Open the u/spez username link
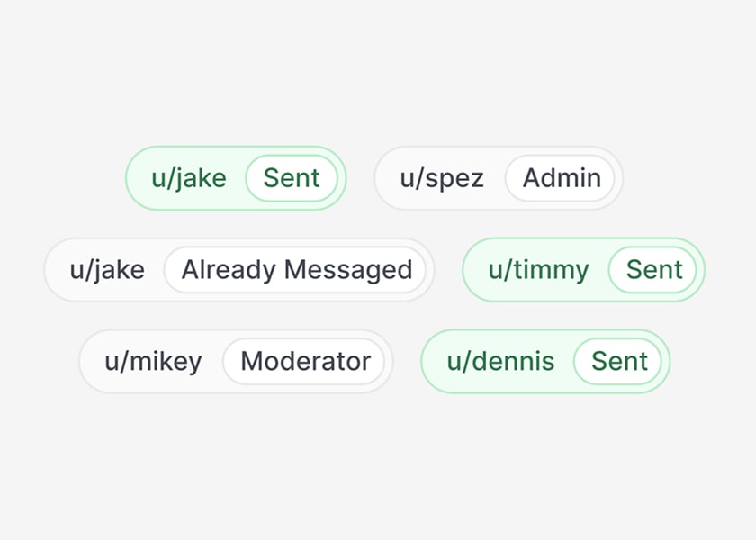 pyautogui.click(x=441, y=178)
